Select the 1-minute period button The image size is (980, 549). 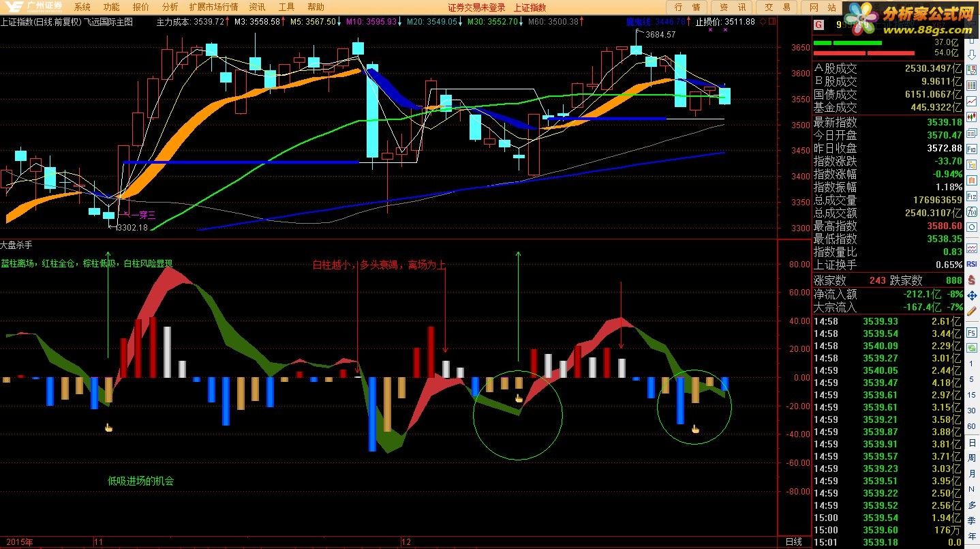point(972,363)
